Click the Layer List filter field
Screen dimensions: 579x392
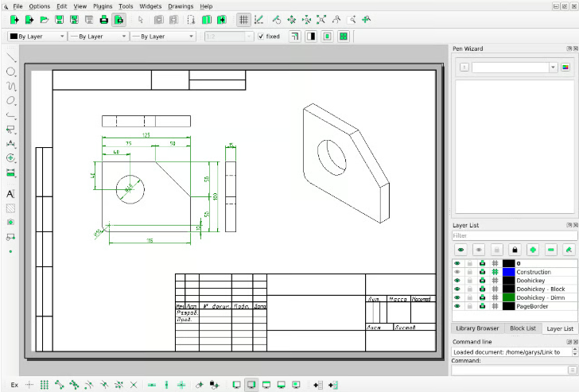coord(513,235)
